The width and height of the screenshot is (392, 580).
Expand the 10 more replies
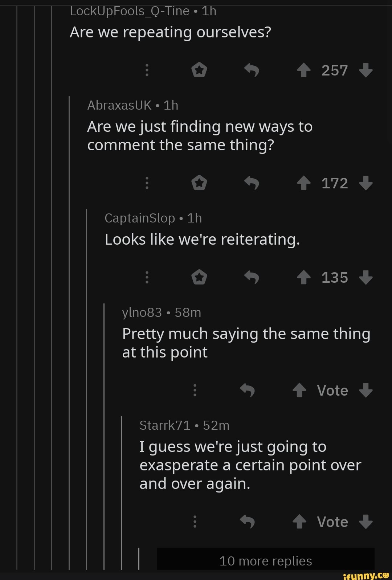[265, 561]
